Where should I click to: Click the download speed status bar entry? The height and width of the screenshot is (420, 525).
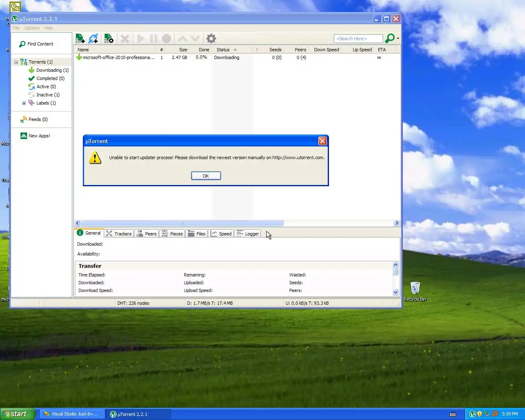tap(210, 303)
